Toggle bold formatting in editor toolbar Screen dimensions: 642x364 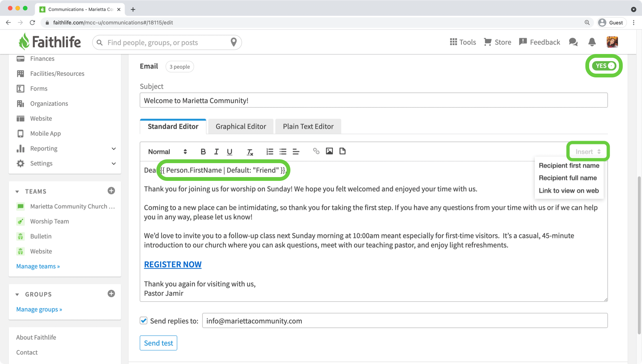(203, 151)
